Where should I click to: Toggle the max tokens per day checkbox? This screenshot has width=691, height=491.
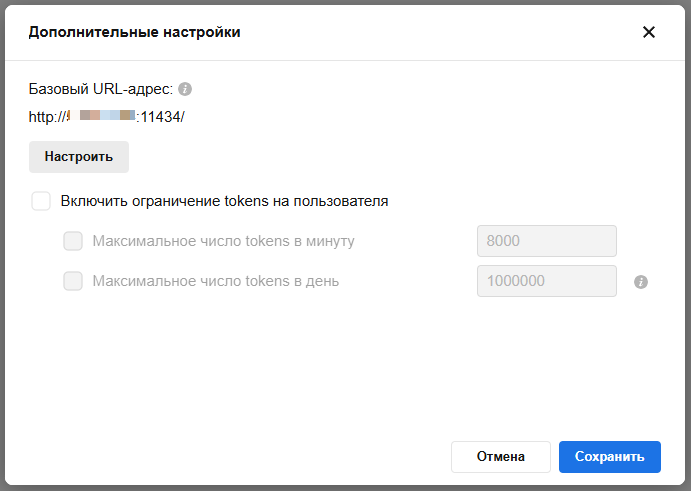click(73, 281)
